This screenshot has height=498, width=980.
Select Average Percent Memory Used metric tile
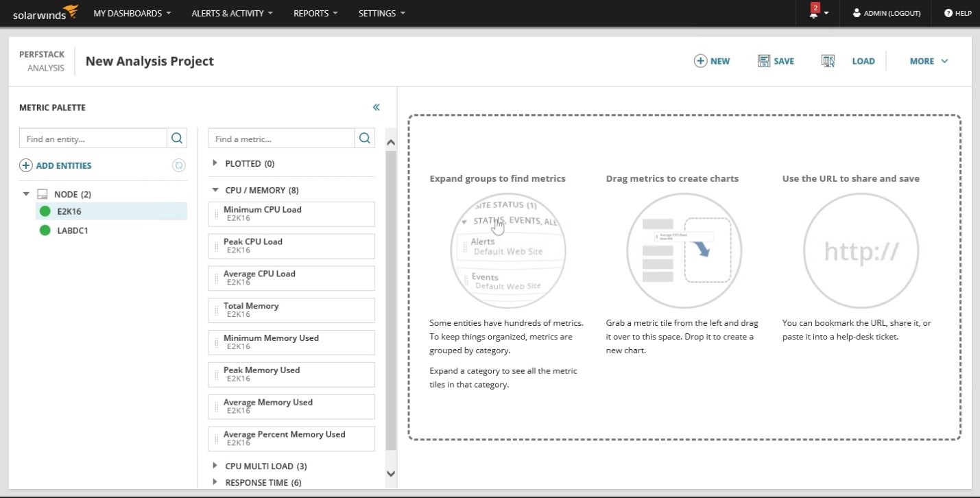[291, 439]
